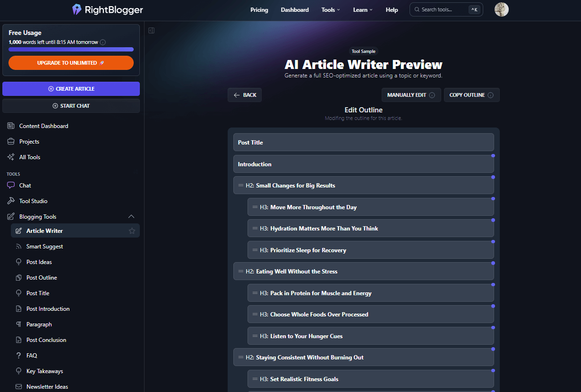Select the Post Title outline row

tap(363, 143)
